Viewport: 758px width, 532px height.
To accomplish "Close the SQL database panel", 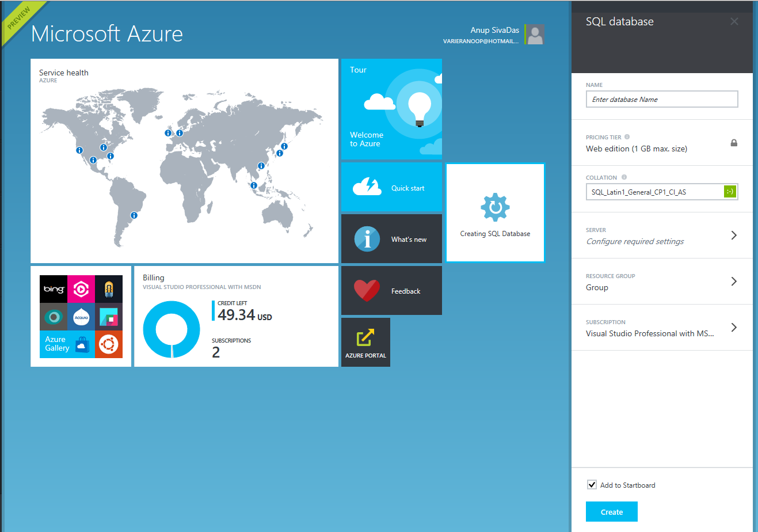I will coord(734,22).
